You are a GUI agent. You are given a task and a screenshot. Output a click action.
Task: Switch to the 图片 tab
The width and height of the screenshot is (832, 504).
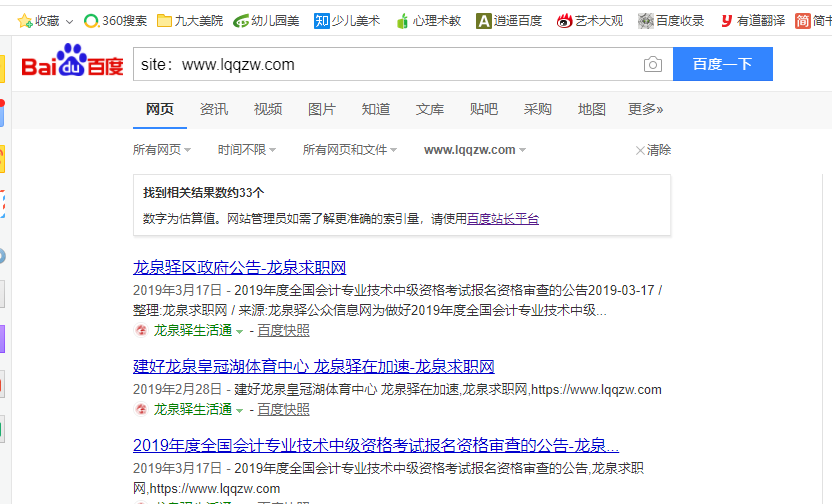point(322,109)
